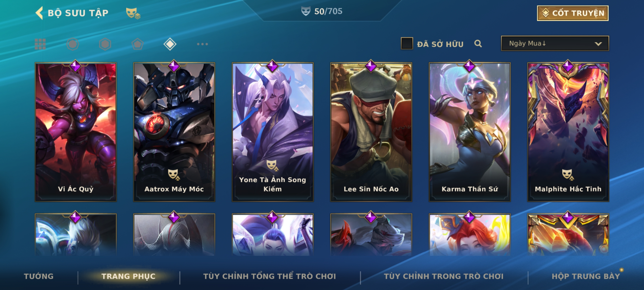Select the diamond rarity filter icon
Screen dimensions: 644x290
pyautogui.click(x=170, y=44)
